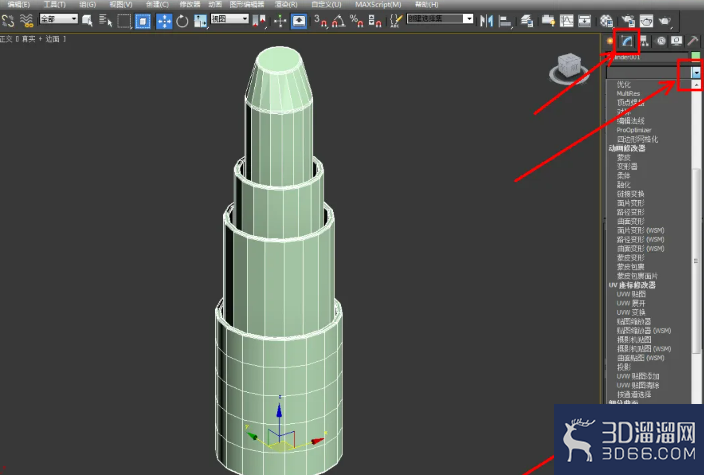Toggle the 3D Snaps icon
The height and width of the screenshot is (475, 704).
pos(321,21)
